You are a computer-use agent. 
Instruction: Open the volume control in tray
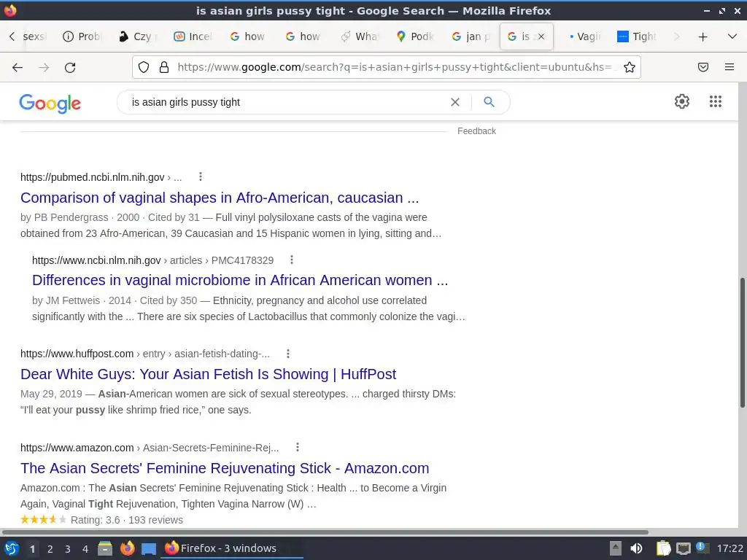pos(636,548)
